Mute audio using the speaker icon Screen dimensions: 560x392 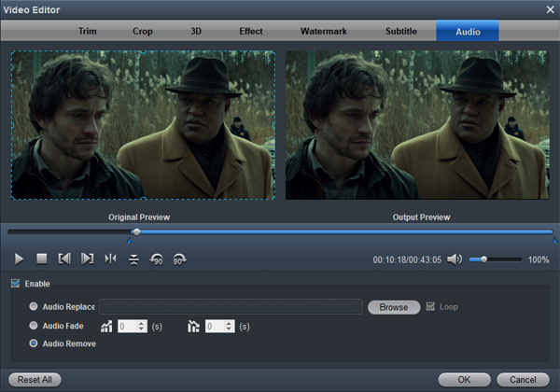(455, 259)
